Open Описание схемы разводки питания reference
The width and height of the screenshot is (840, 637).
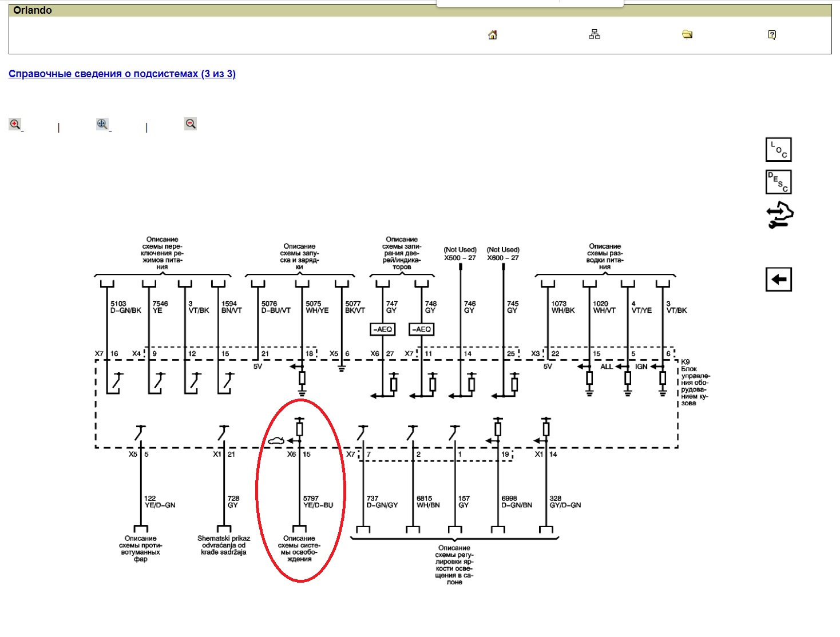click(605, 257)
